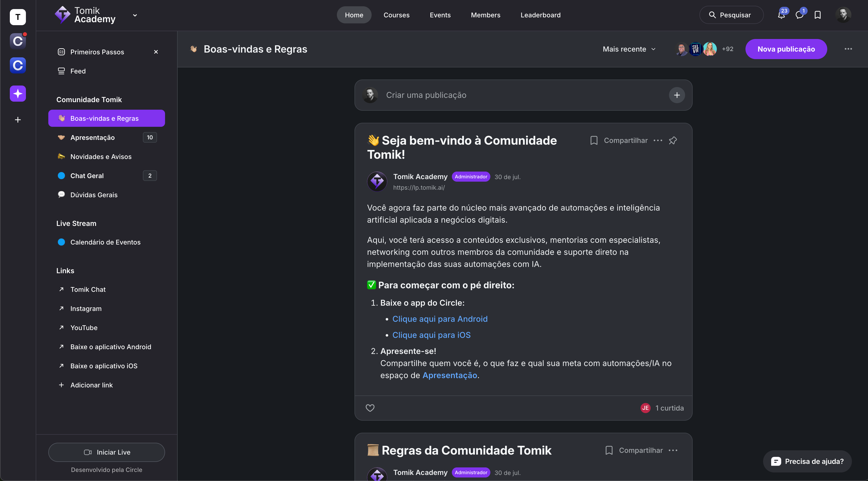
Task: Bookmark the Regras da Comunidade Tomik post
Action: 609,450
